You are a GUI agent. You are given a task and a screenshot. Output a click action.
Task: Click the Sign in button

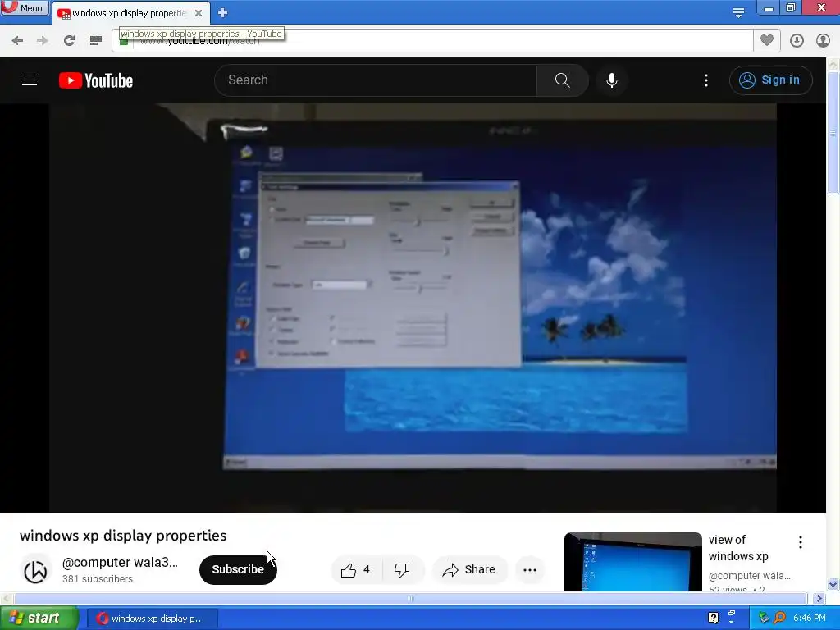pyautogui.click(x=770, y=80)
